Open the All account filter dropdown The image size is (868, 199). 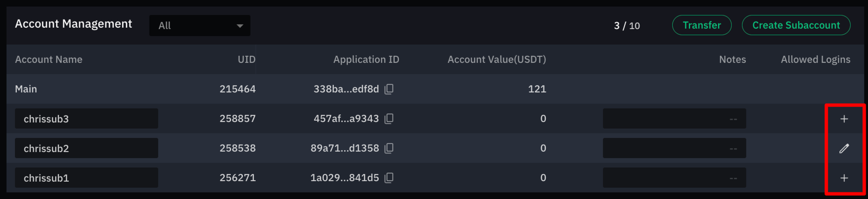[200, 25]
